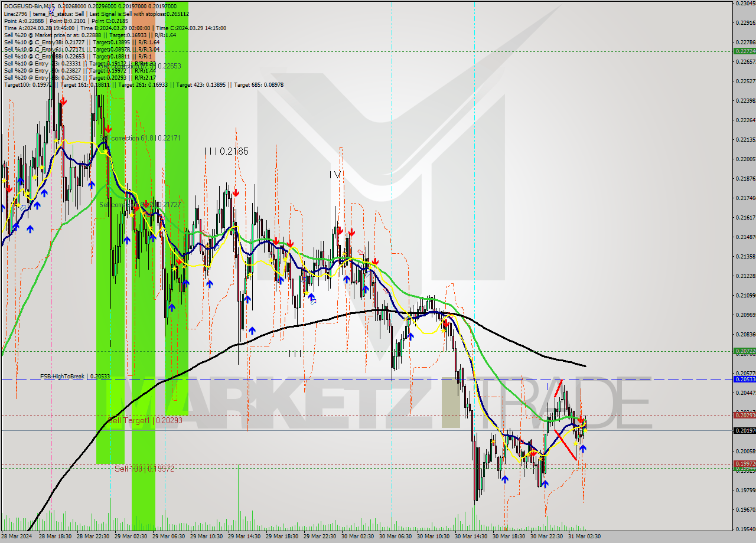Click the 0.20969 price axis value
The width and height of the screenshot is (756, 543).
746,315
